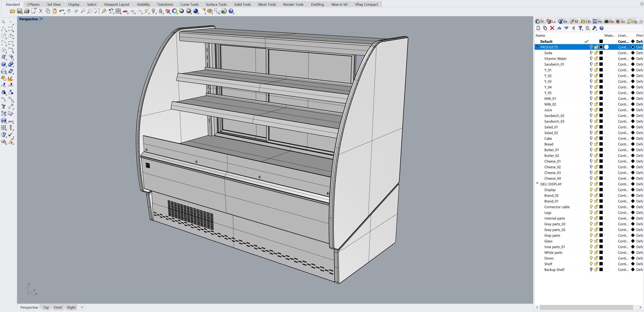Click the blue question mark Help icon
The image size is (644, 312).
(231, 11)
